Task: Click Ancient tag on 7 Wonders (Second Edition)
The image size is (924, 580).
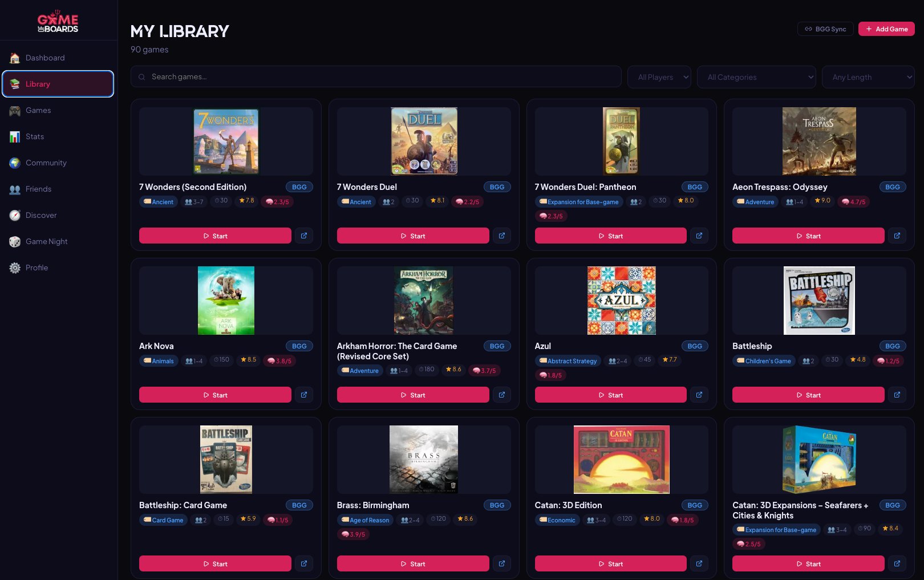Action: 159,202
